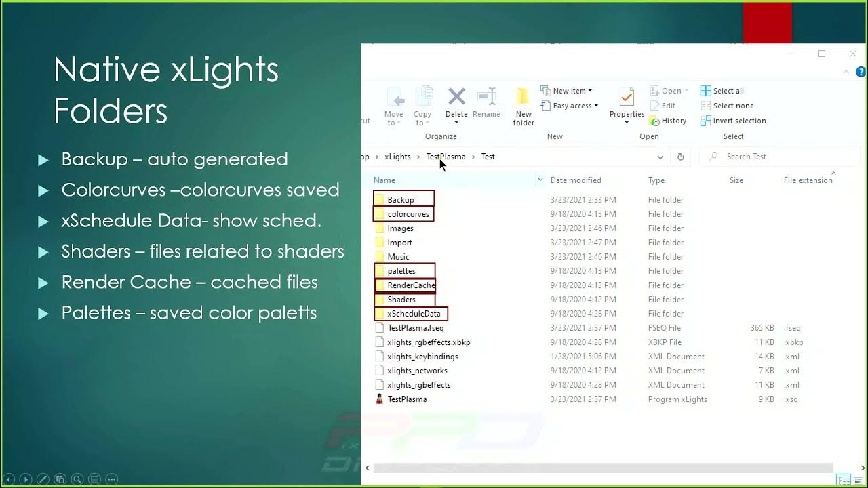Viewport: 868px width, 488px height.
Task: Switch to large icons view layout
Action: tap(858, 481)
